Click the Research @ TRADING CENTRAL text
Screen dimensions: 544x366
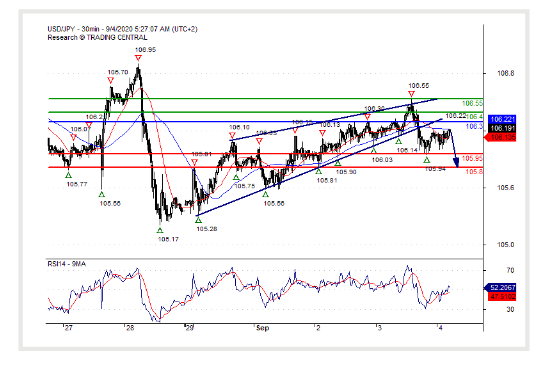coord(97,37)
